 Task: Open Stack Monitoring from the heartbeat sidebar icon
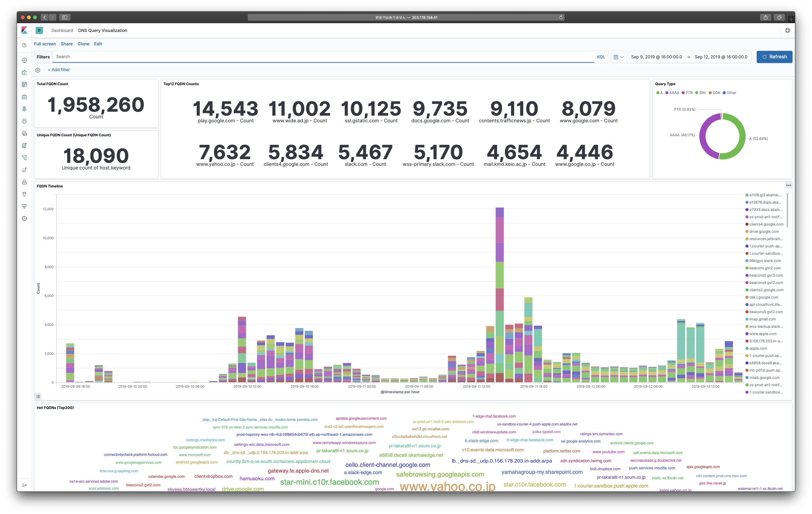click(24, 207)
